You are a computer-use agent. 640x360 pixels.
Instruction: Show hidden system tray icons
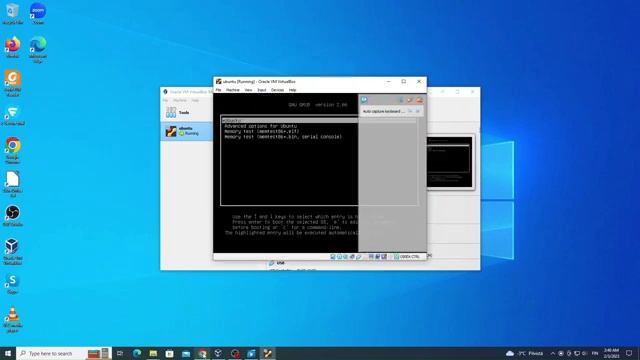553,353
